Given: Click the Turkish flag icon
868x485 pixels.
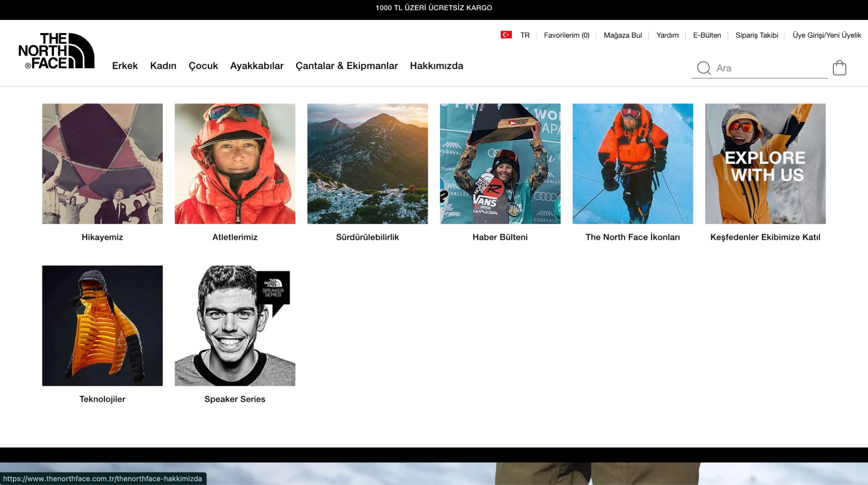Looking at the screenshot, I should [x=506, y=35].
